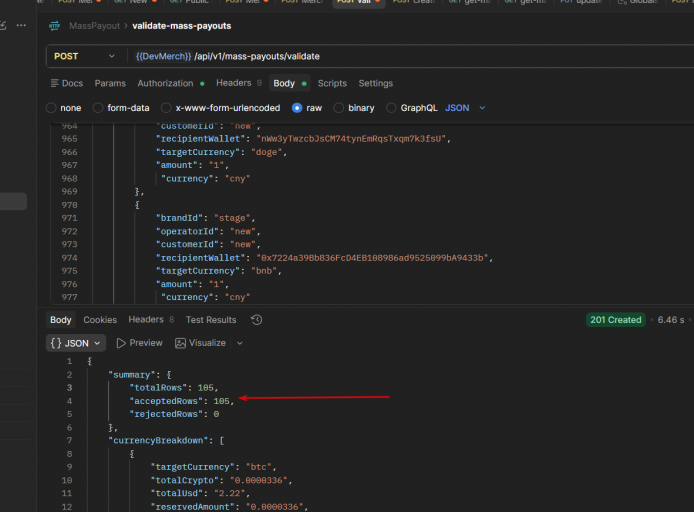
Task: Click totalUsd "2.22" line
Action: [x=200, y=493]
